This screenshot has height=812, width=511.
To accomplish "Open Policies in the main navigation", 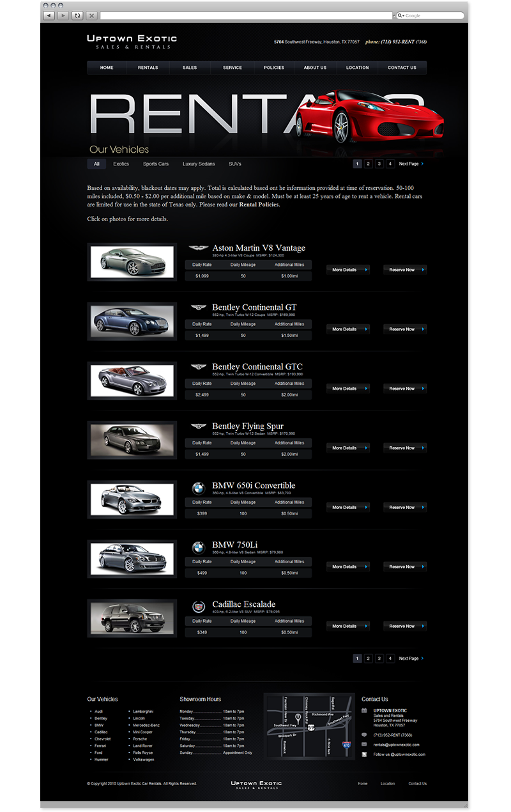I will coord(274,68).
